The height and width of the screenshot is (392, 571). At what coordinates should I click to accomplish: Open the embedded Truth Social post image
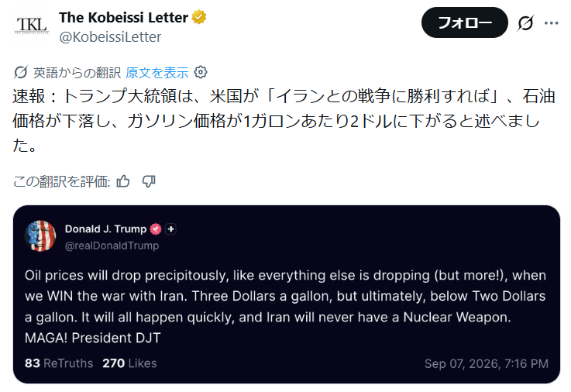tap(287, 294)
